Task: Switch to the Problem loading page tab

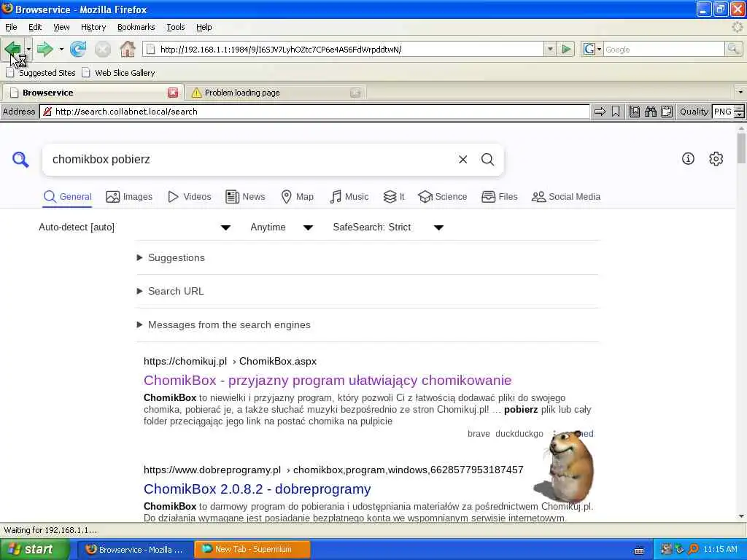Action: pos(276,93)
